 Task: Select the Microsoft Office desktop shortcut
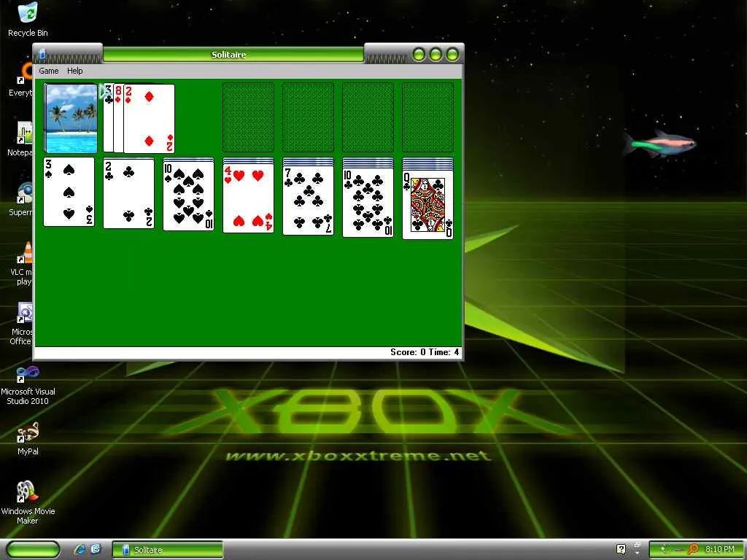tap(21, 323)
